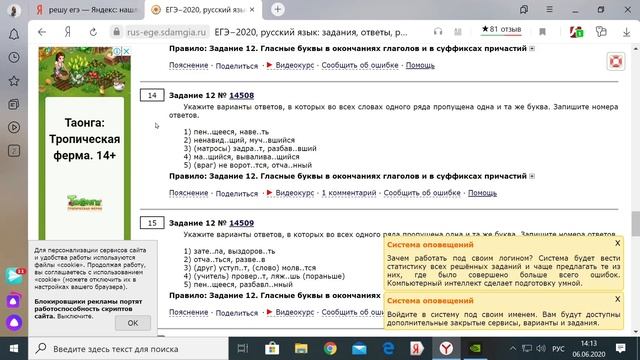The image size is (640, 360).
Task: Expand the rule text above task 14508
Action: pyautogui.click(x=532, y=49)
